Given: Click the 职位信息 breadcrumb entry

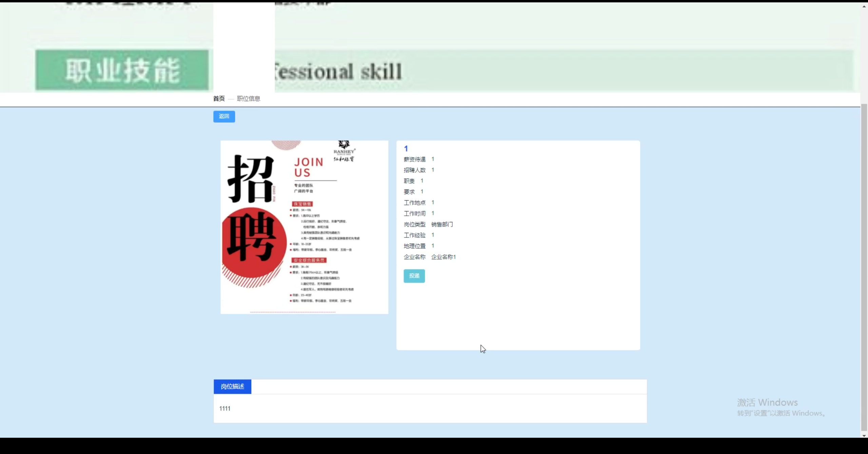Looking at the screenshot, I should tap(249, 99).
